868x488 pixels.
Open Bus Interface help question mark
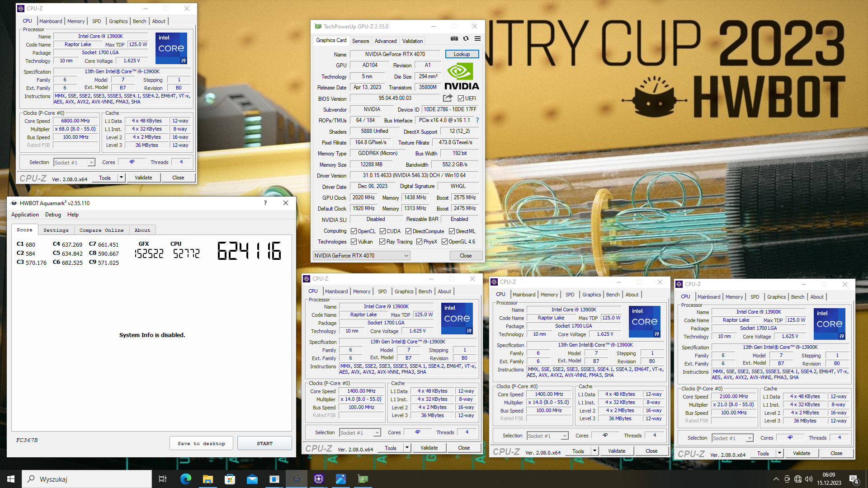477,120
